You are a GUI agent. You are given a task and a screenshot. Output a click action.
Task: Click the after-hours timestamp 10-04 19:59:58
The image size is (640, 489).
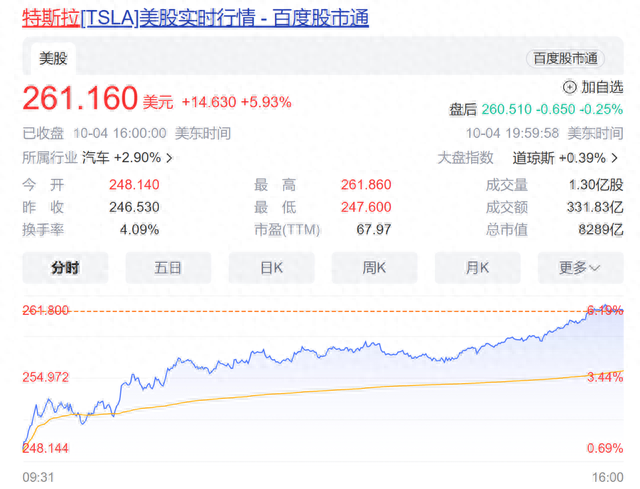tap(512, 133)
